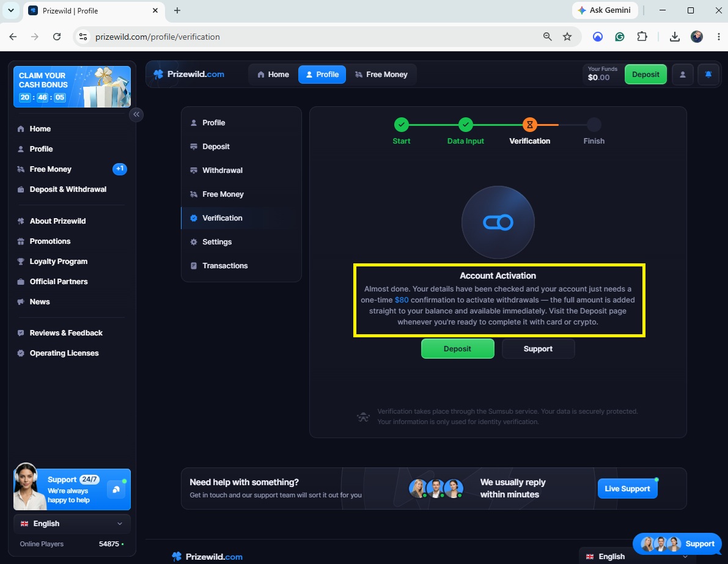Image resolution: width=728 pixels, height=564 pixels.
Task: Open Withdrawal in profile submenu
Action: point(241,170)
